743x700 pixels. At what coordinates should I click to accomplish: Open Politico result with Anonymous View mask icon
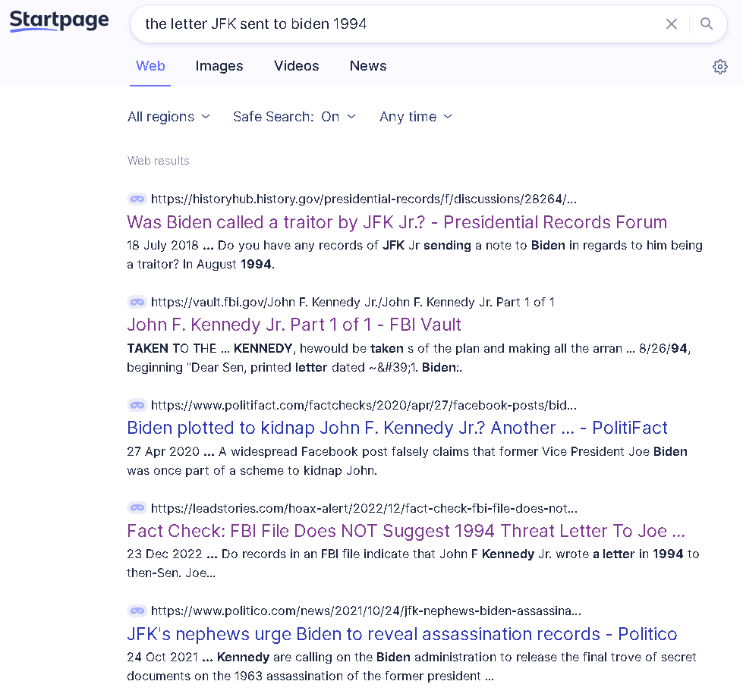137,611
